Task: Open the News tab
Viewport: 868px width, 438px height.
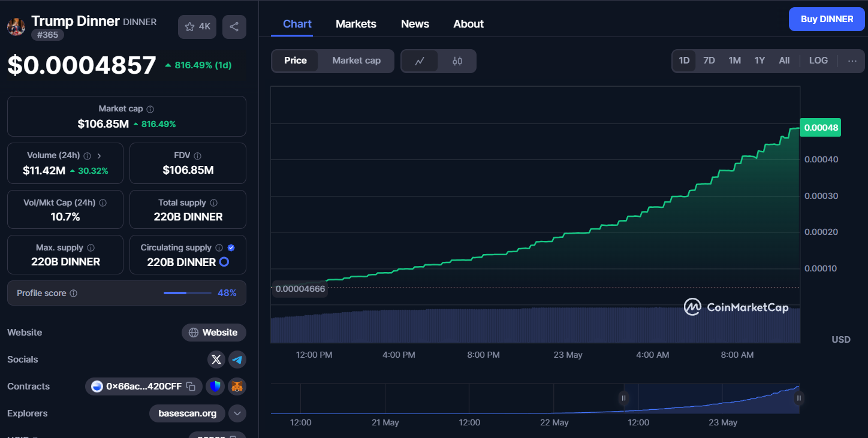Action: [x=415, y=24]
